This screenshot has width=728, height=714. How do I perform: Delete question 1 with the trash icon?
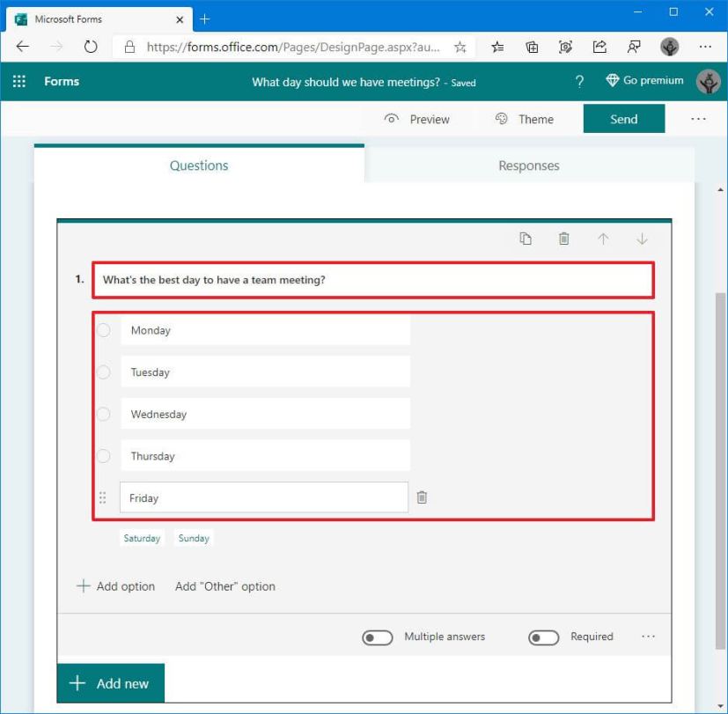tap(563, 239)
